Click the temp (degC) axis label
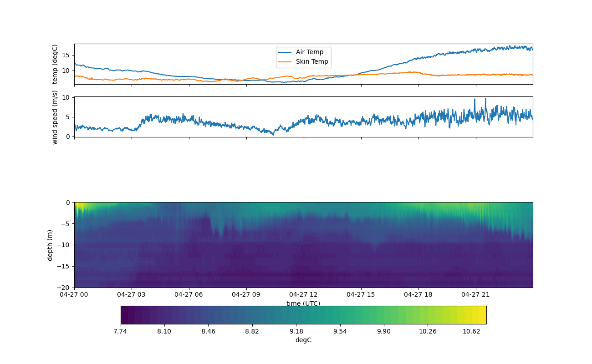The image size is (592, 364). pos(55,64)
